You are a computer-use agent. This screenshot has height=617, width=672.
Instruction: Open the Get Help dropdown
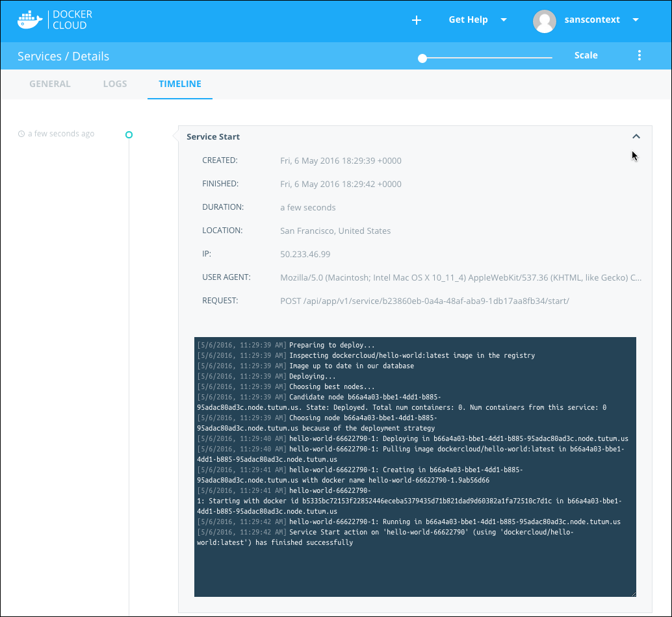[x=477, y=20]
